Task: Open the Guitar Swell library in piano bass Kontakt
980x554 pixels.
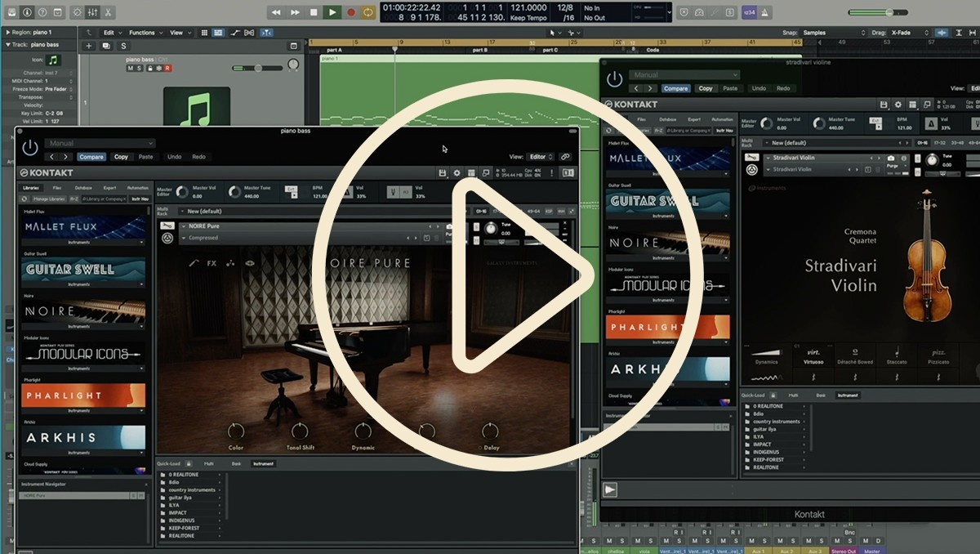Action: [x=83, y=269]
